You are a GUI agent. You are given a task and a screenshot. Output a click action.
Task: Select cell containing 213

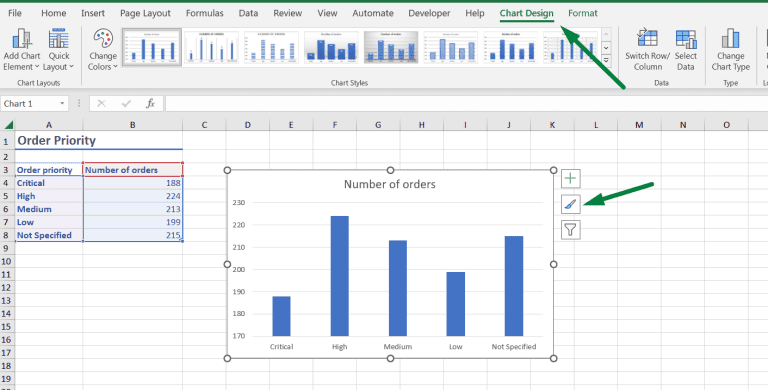coord(133,209)
